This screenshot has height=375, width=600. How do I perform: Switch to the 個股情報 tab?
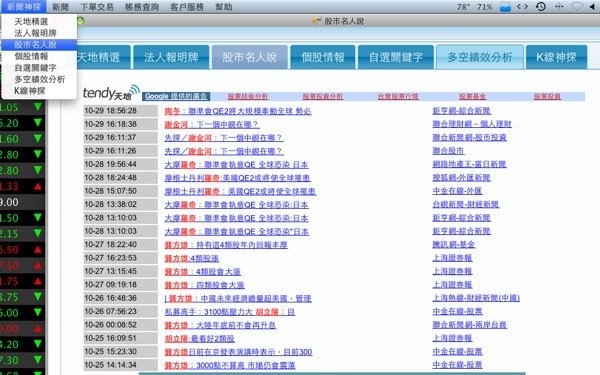coord(323,57)
